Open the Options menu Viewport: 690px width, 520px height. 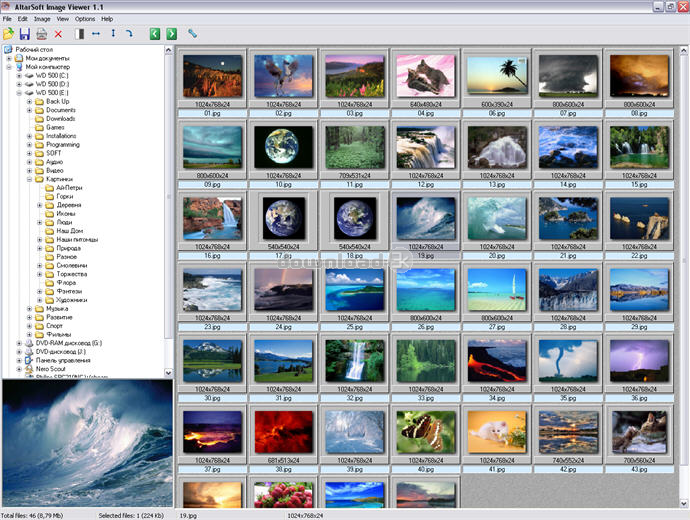(x=85, y=19)
